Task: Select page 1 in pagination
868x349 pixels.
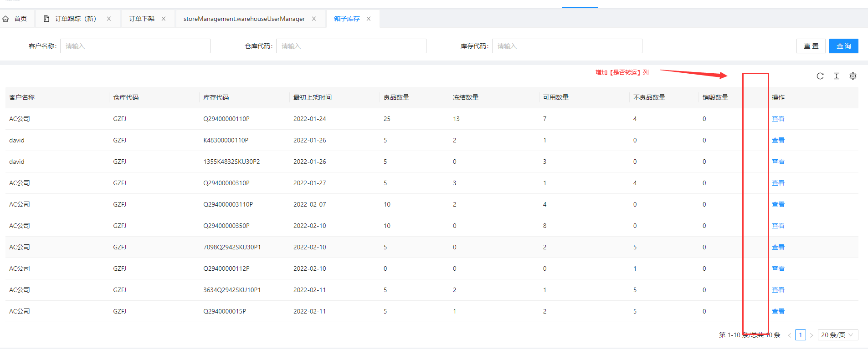Action: [800, 335]
